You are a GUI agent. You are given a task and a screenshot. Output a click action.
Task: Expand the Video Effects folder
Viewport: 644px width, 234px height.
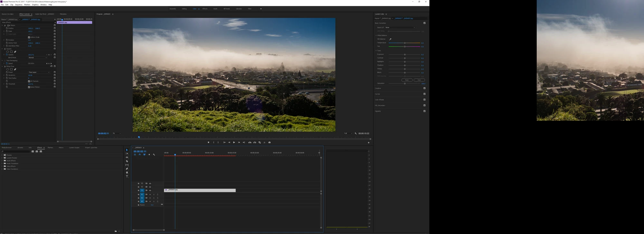(2, 166)
